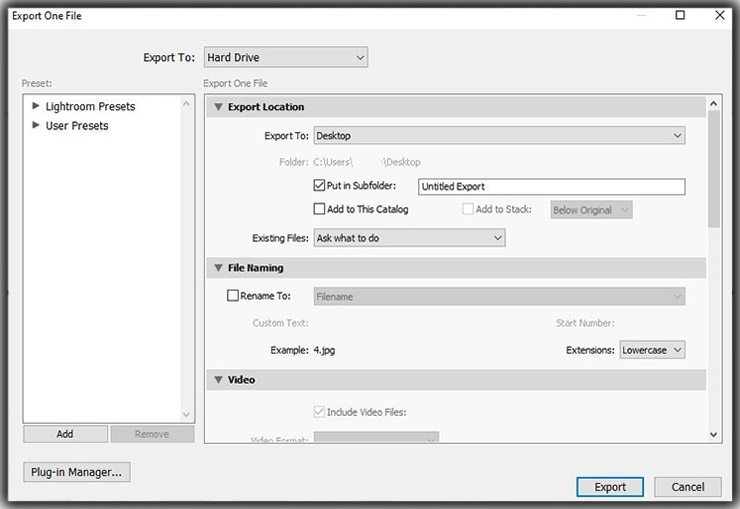740x509 pixels.
Task: Uncheck the Put in Subfolder checkbox
Action: click(x=320, y=186)
